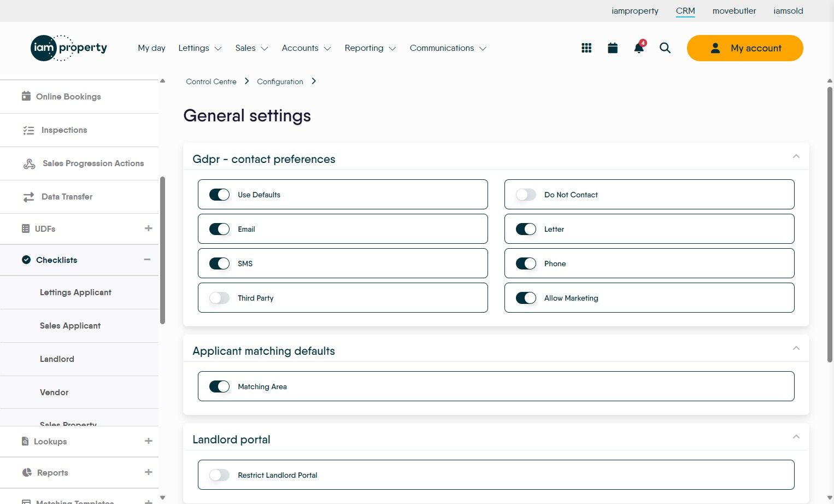Open the apps grid icon
This screenshot has width=834, height=504.
pos(586,48)
